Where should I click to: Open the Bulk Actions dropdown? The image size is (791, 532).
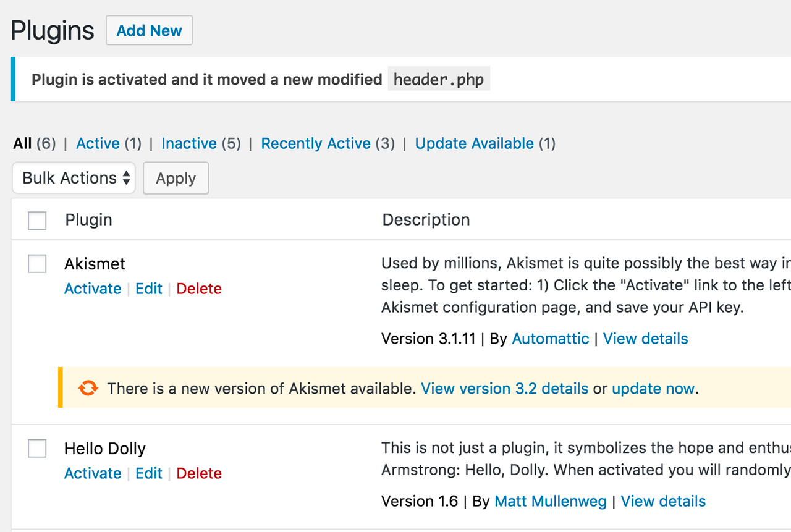tap(74, 178)
